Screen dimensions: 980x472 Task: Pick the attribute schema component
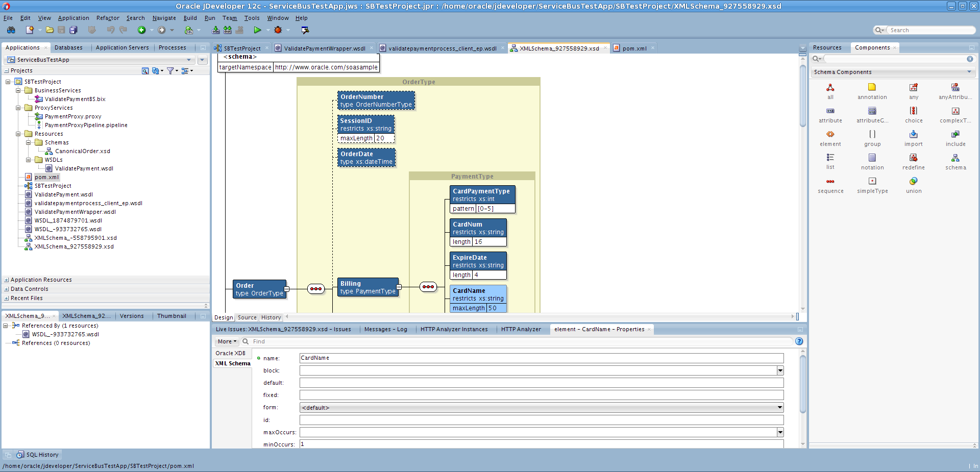point(830,115)
